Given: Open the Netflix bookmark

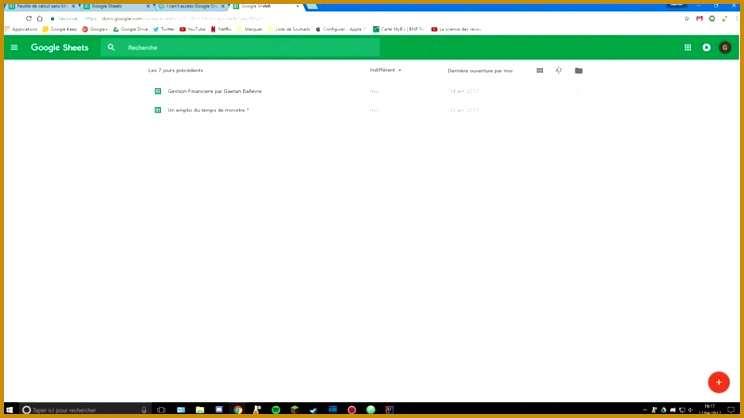Looking at the screenshot, I should pos(221,29).
